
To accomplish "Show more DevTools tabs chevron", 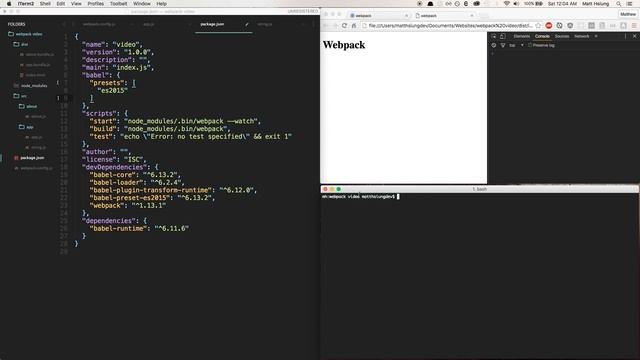I will 596,36.
